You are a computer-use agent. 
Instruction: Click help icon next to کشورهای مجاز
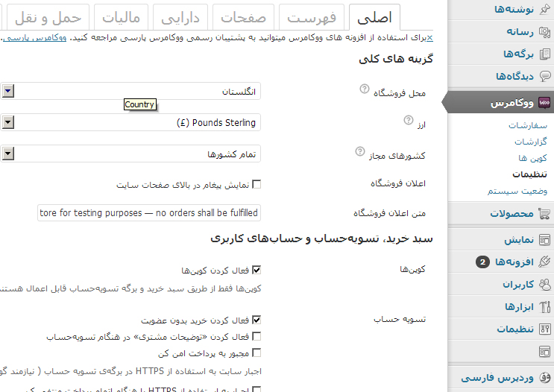[x=359, y=151]
